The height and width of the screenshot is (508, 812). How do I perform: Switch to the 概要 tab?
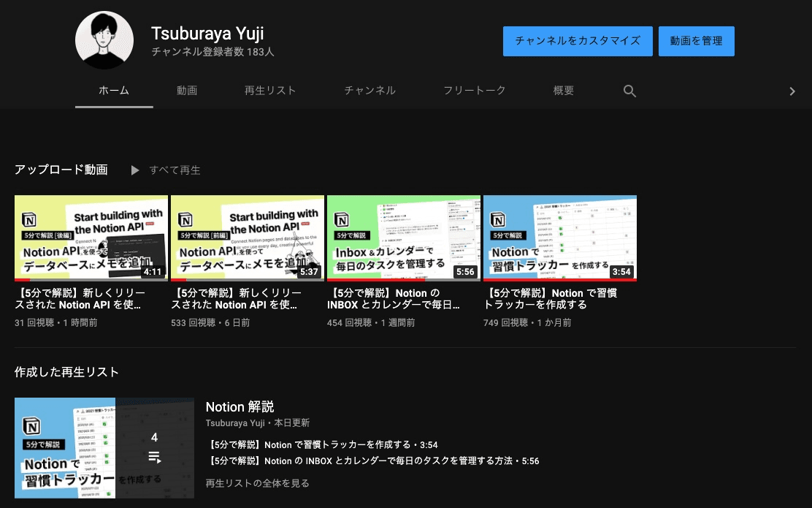pos(564,91)
